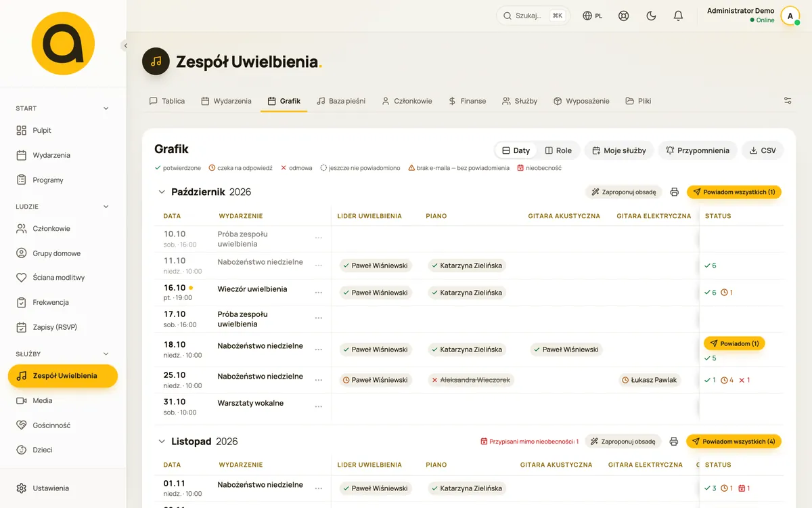Switch language via PL globe
The width and height of the screenshot is (812, 508).
click(593, 16)
